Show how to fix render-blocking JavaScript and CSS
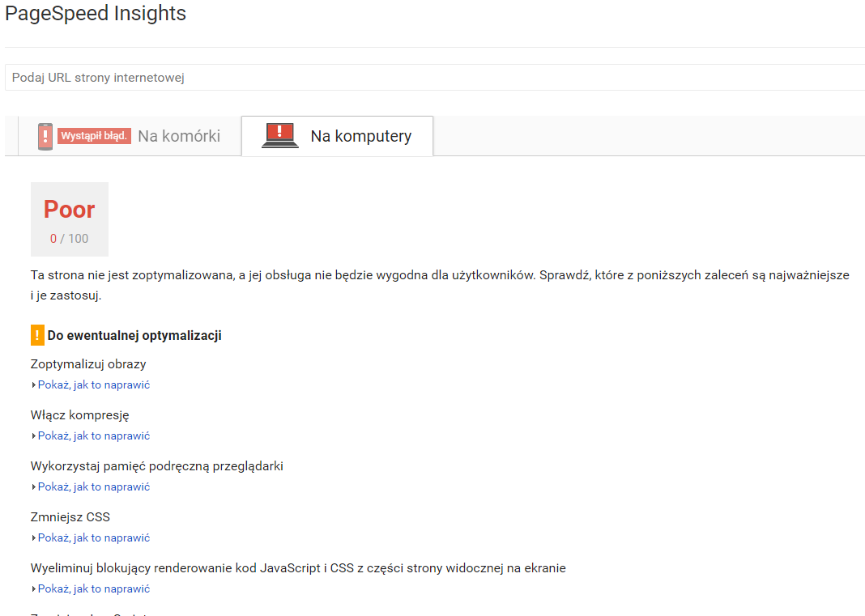This screenshot has width=865, height=616. click(x=93, y=589)
